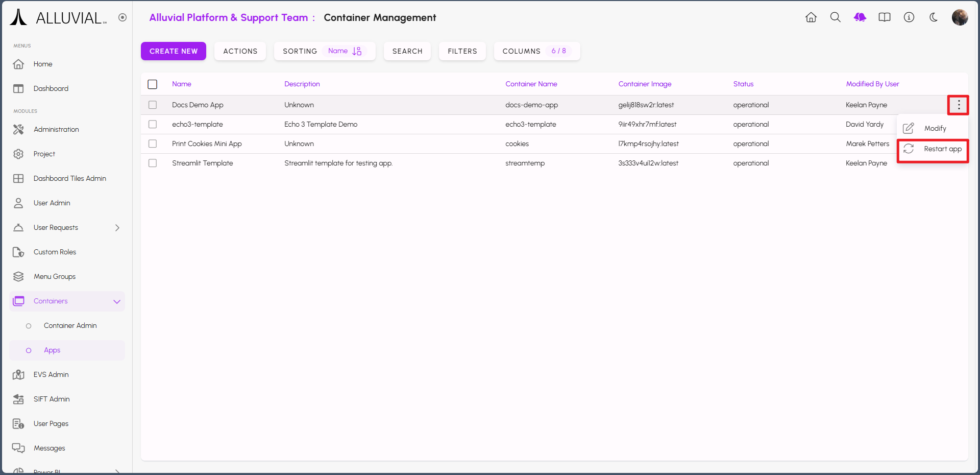This screenshot has width=980, height=475.
Task: Open the search magnifier icon in header
Action: coord(835,17)
